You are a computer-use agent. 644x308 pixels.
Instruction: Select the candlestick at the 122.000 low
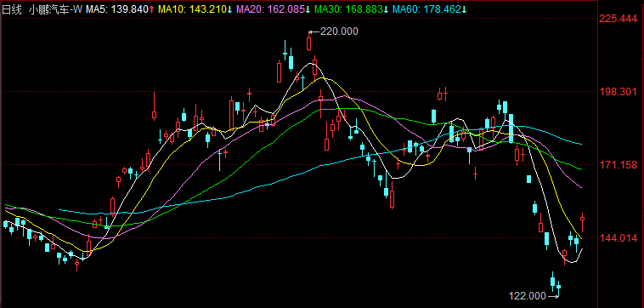tap(558, 288)
